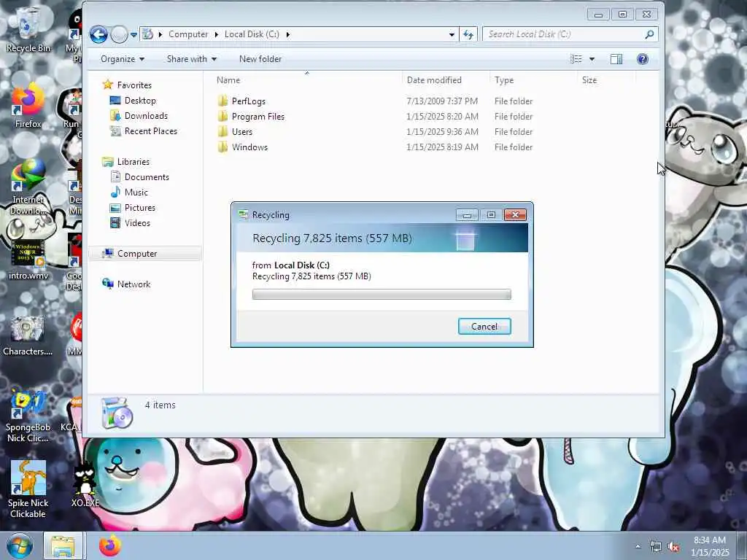Go back with the Explorer back arrow
The width and height of the screenshot is (747, 560).
98,34
